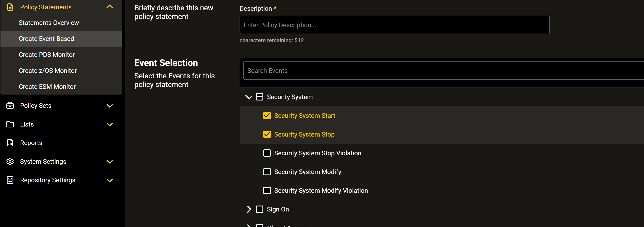Toggle the Security System group checkbox
Screen dimensions: 644x227
(259, 97)
